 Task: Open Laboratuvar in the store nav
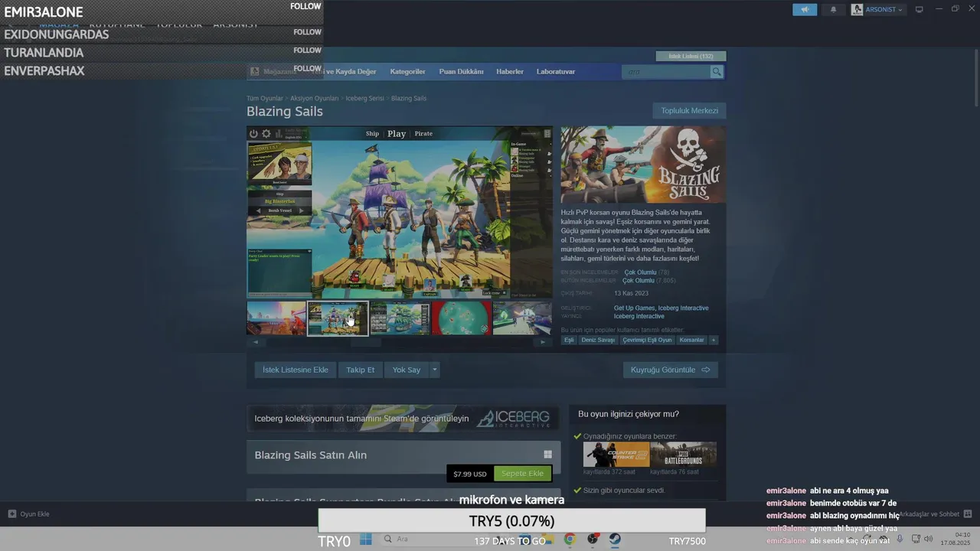pyautogui.click(x=556, y=72)
